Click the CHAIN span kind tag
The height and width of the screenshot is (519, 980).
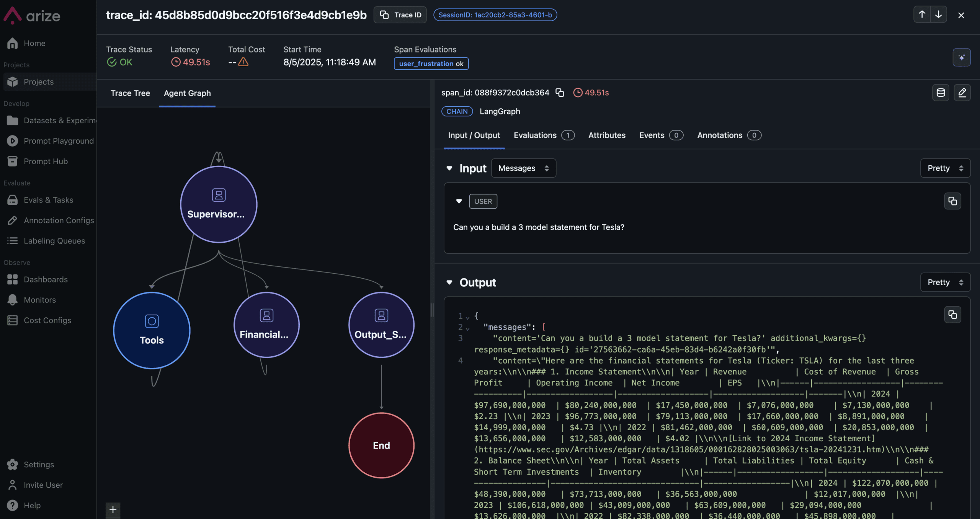click(x=457, y=111)
